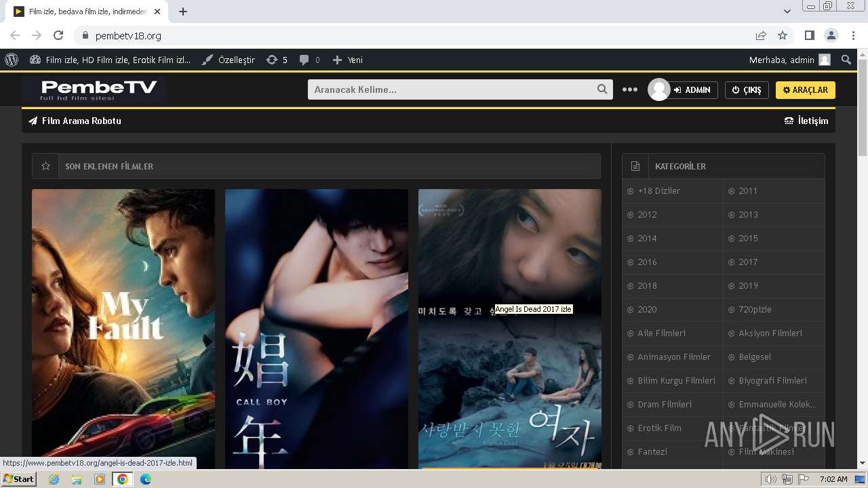Click share page icon in address bar
The height and width of the screenshot is (488, 868).
(761, 35)
